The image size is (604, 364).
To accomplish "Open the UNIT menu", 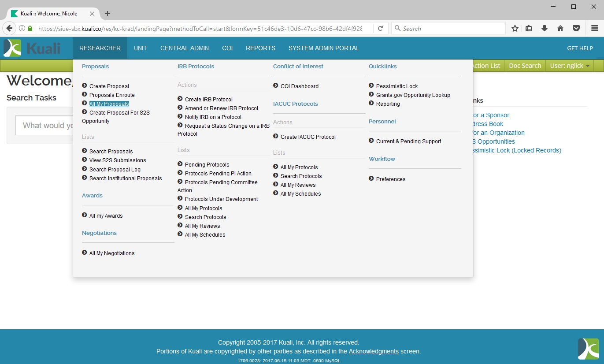I will click(x=140, y=48).
